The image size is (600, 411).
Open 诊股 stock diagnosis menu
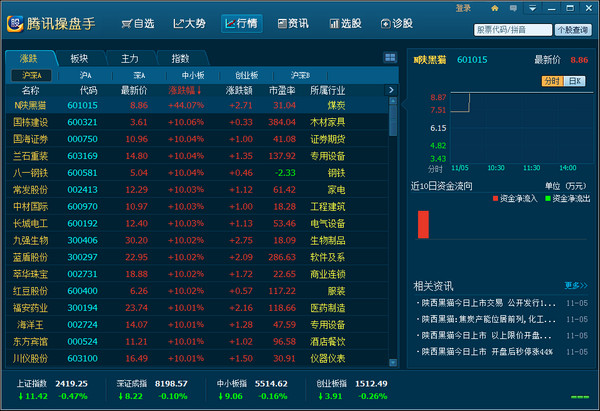[396, 24]
